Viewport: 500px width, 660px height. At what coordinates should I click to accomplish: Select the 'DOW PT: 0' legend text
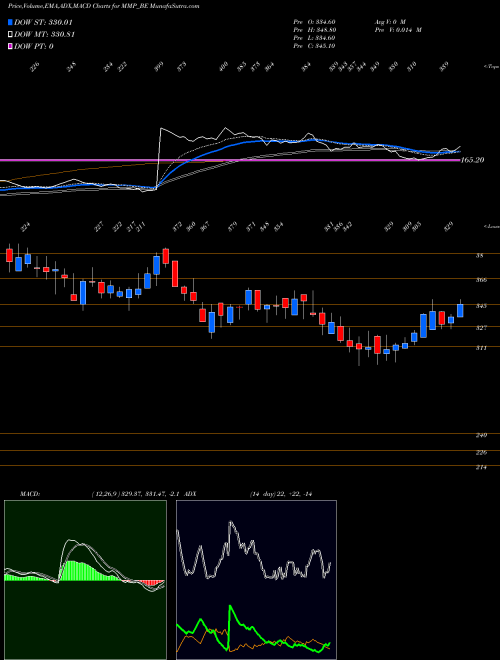tap(34, 46)
